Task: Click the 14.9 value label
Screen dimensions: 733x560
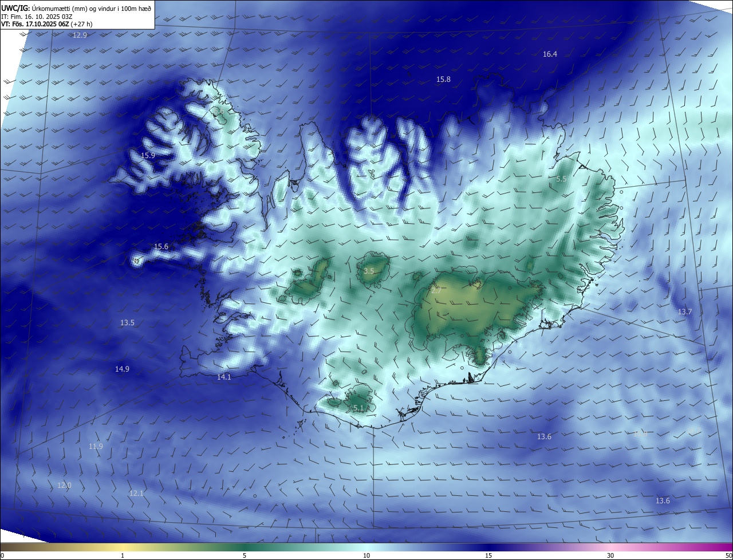Action: point(122,369)
